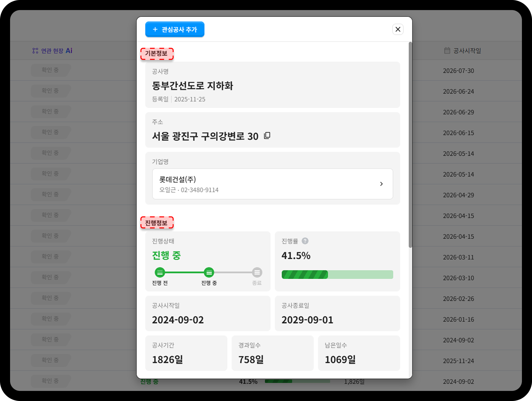Open 롯데건설(주) company details chevron
This screenshot has height=401, width=532.
pyautogui.click(x=381, y=184)
